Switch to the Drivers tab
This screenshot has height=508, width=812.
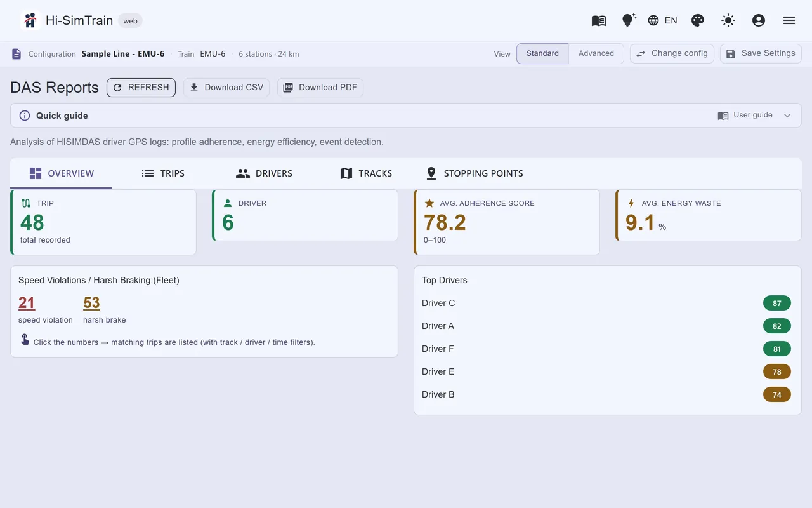tap(264, 173)
